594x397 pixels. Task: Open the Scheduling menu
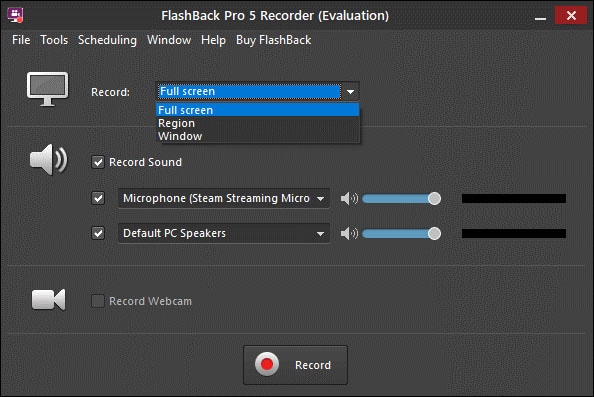pyautogui.click(x=107, y=40)
